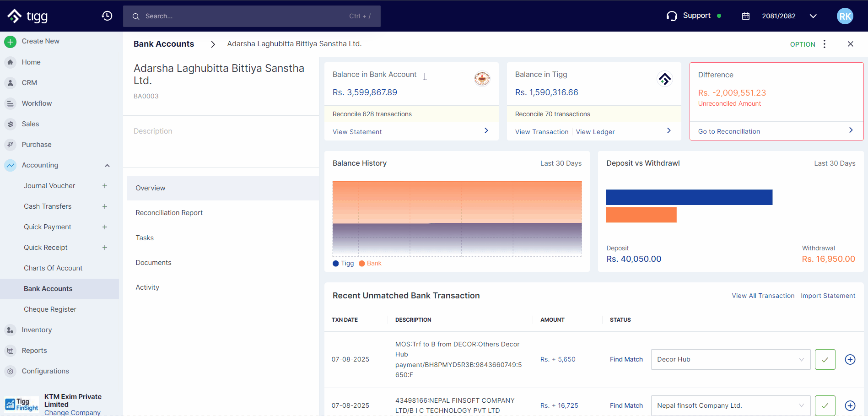Click the Home sidebar icon
Image resolution: width=868 pixels, height=416 pixels.
10,62
